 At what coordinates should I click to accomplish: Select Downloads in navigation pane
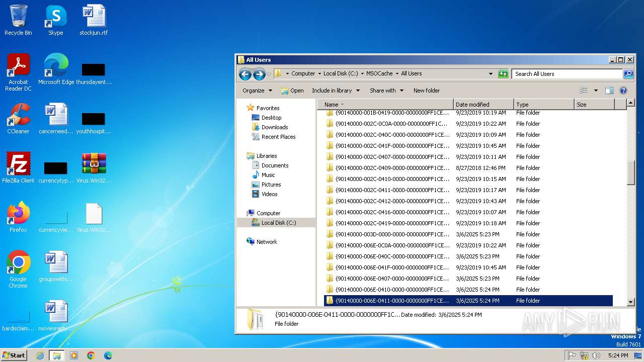[x=270, y=127]
